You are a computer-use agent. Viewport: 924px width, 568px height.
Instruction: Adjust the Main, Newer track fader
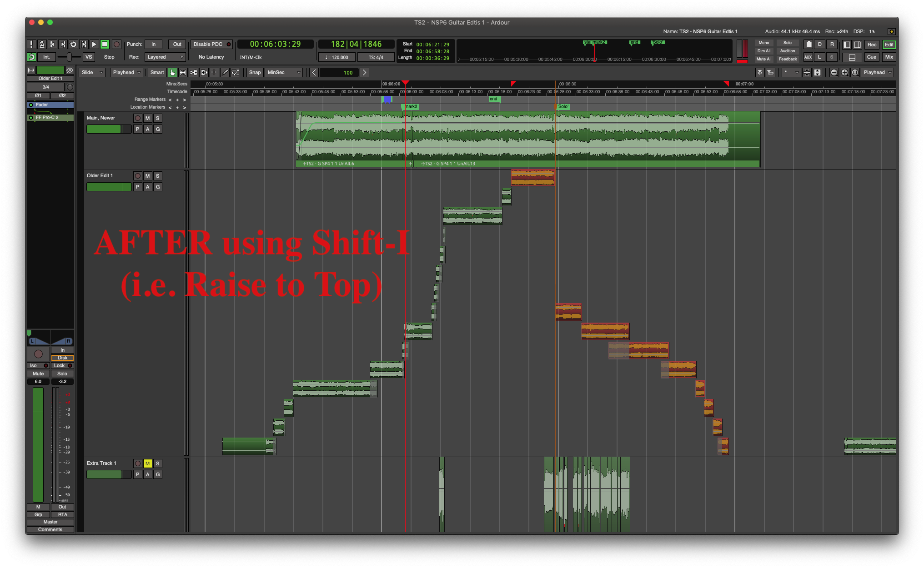click(x=108, y=129)
